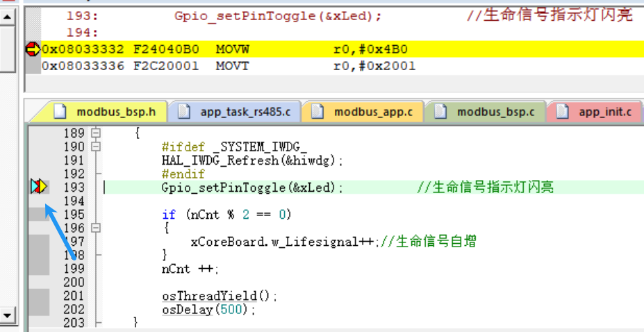
Task: Click HAL_IWDG_Refresh(&hiwdg) on line 191
Action: (x=252, y=160)
